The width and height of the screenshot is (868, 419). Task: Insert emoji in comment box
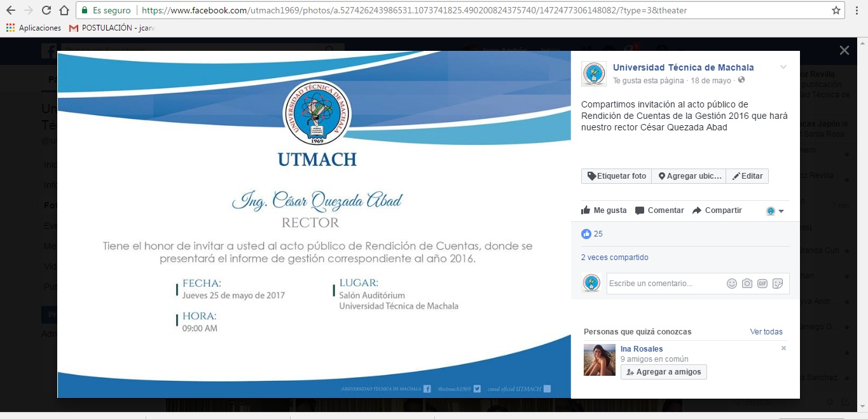coord(732,284)
